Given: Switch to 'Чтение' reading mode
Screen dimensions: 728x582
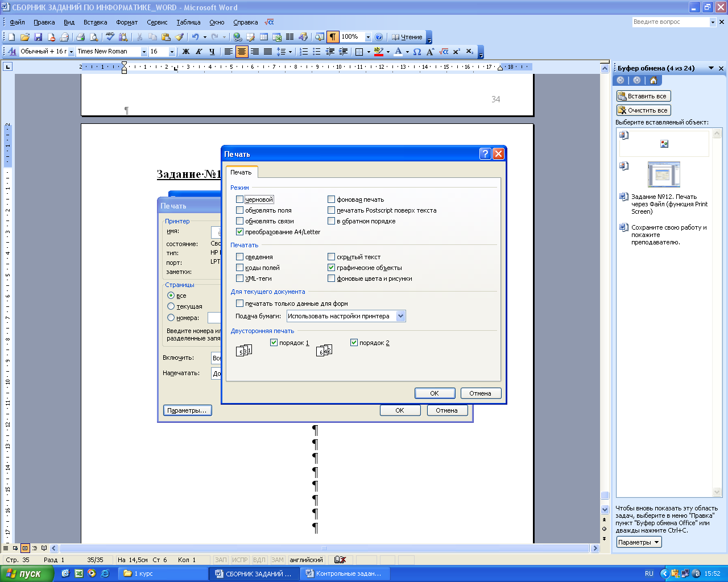Looking at the screenshot, I should point(407,37).
